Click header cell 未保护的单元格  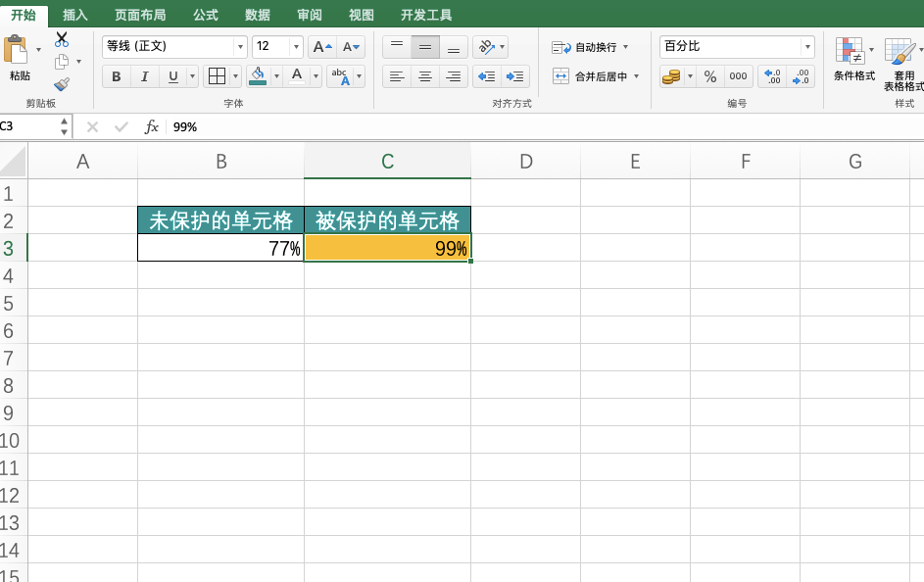(x=221, y=220)
